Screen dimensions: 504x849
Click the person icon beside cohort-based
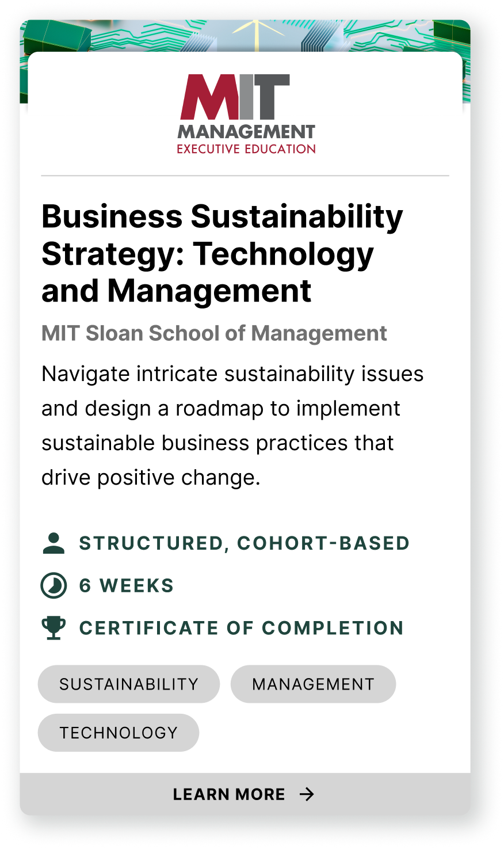click(x=54, y=543)
